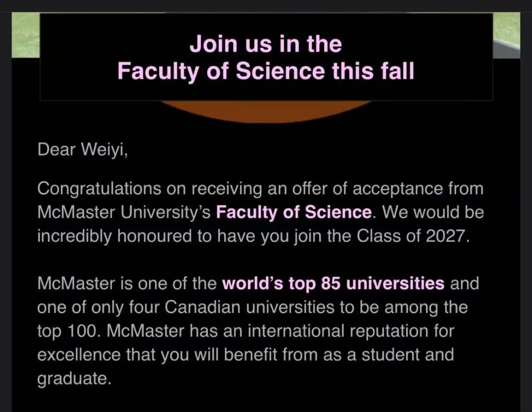
Task: Click "Faculty of Science this fall" banner heading
Action: 266,71
